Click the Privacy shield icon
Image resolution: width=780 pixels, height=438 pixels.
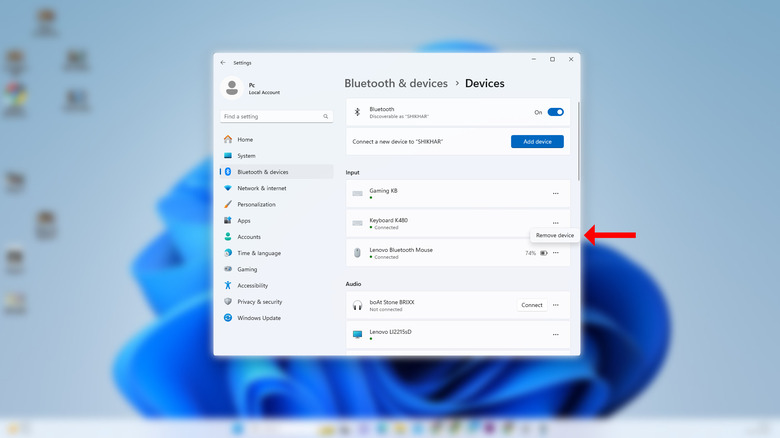(x=228, y=302)
